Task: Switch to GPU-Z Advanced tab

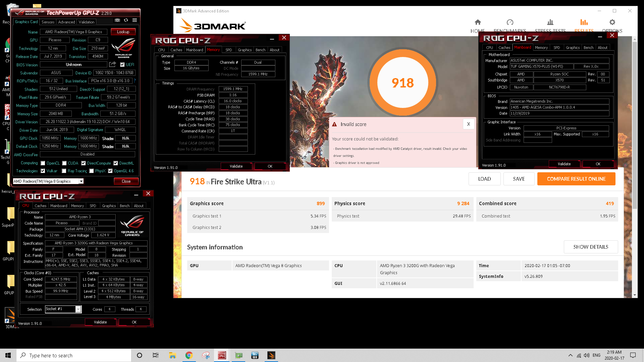Action: (66, 22)
